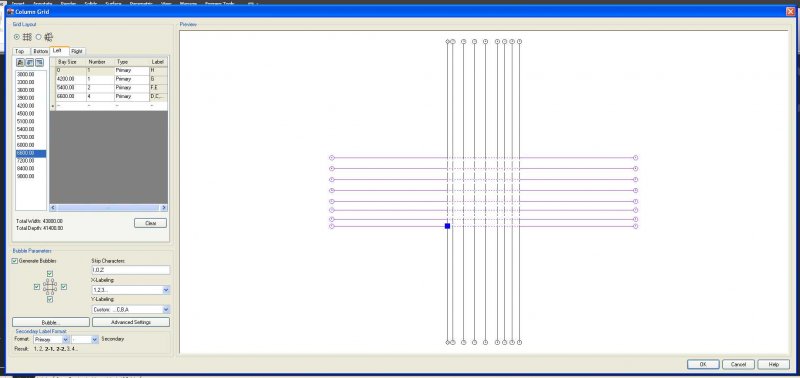Click the third bay size list tool icon

coord(39,62)
